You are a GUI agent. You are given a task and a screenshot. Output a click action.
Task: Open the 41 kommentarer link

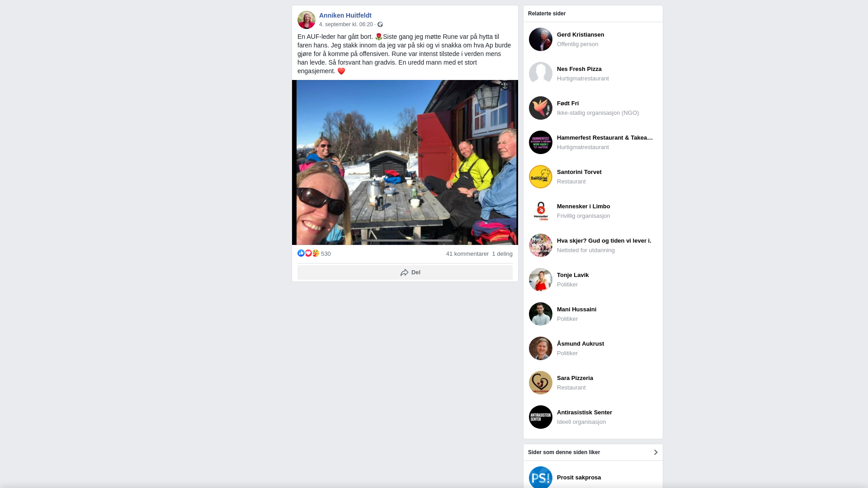pos(467,254)
